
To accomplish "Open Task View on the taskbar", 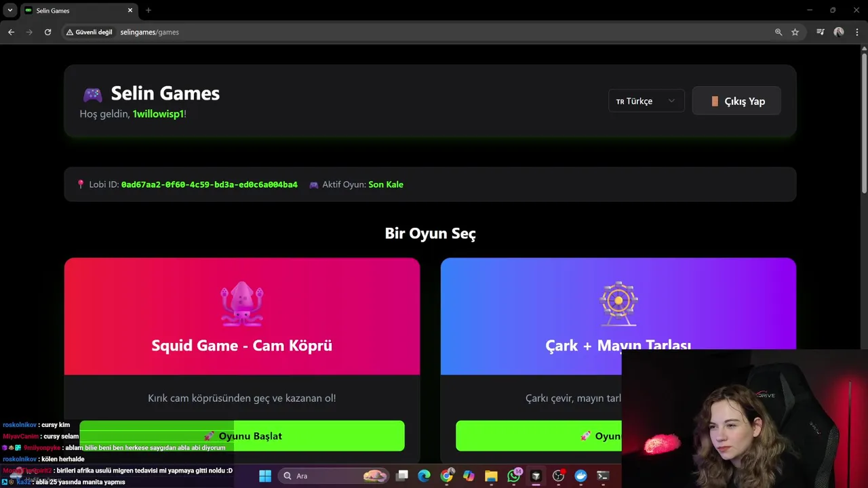I will tap(402, 476).
